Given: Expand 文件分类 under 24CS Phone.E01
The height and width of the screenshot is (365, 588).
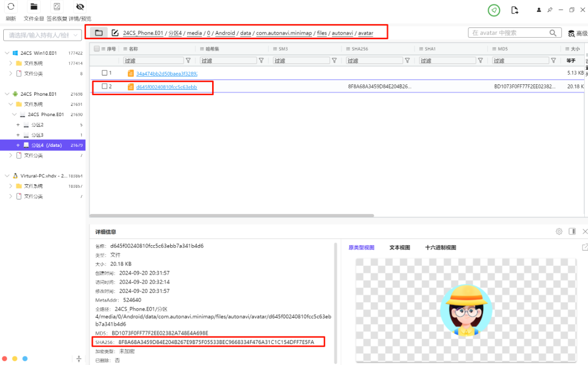Looking at the screenshot, I should 11,155.
